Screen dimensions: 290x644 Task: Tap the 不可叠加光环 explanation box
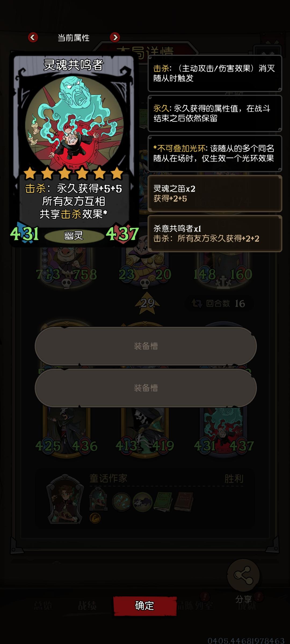(x=215, y=153)
